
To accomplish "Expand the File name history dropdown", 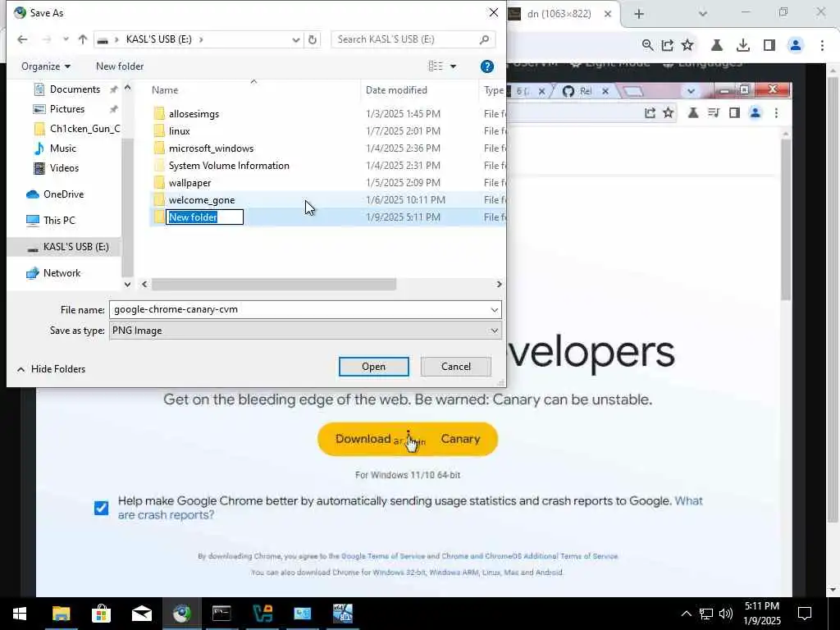I will tap(494, 309).
